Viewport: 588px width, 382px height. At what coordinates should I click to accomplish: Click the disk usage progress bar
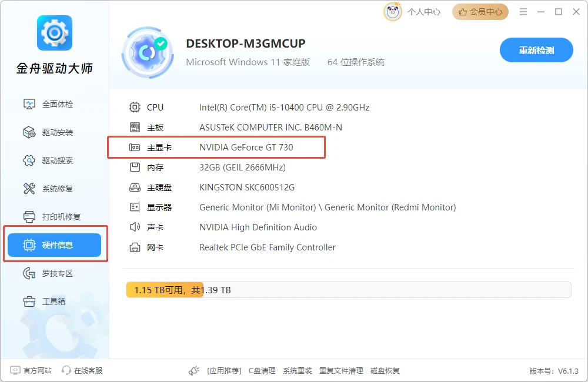coord(348,290)
